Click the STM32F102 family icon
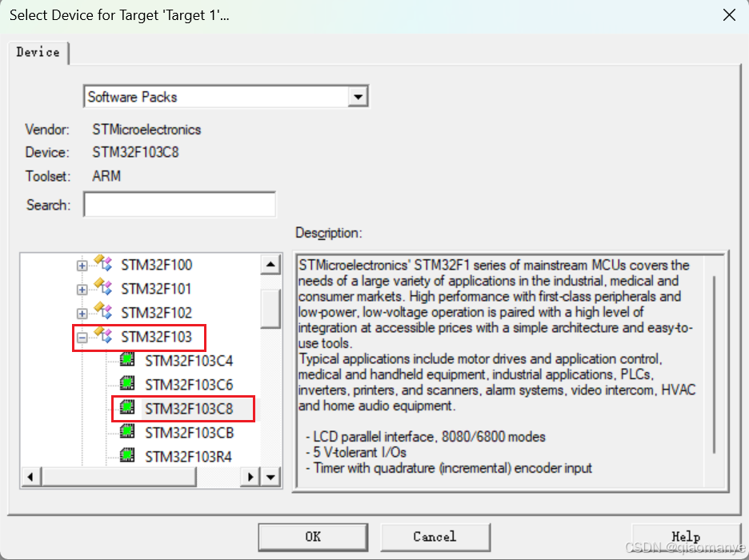 [103, 310]
